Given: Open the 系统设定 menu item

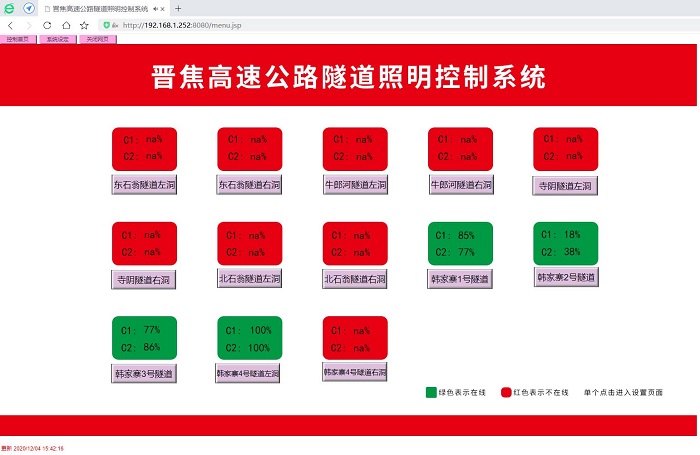Looking at the screenshot, I should [57, 40].
